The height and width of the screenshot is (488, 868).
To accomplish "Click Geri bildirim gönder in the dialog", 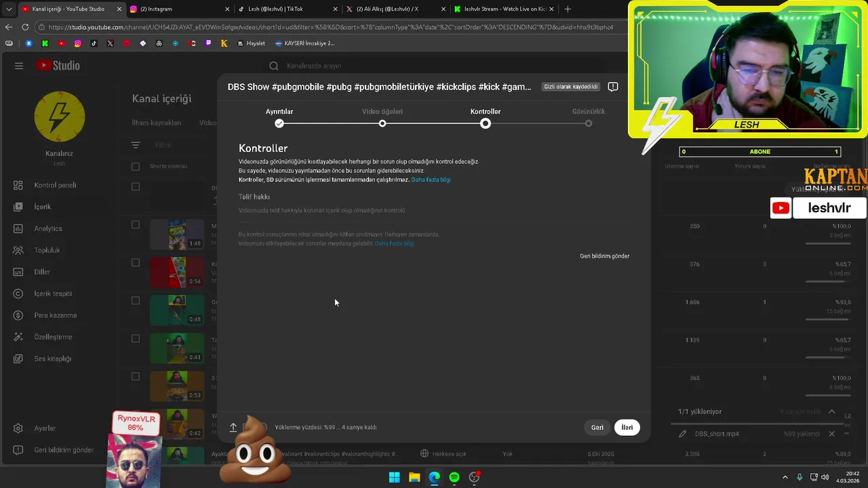I will [604, 256].
